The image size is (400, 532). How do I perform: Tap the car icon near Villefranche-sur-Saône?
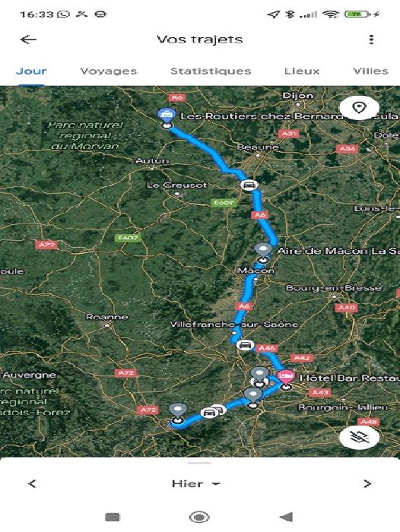[244, 345]
